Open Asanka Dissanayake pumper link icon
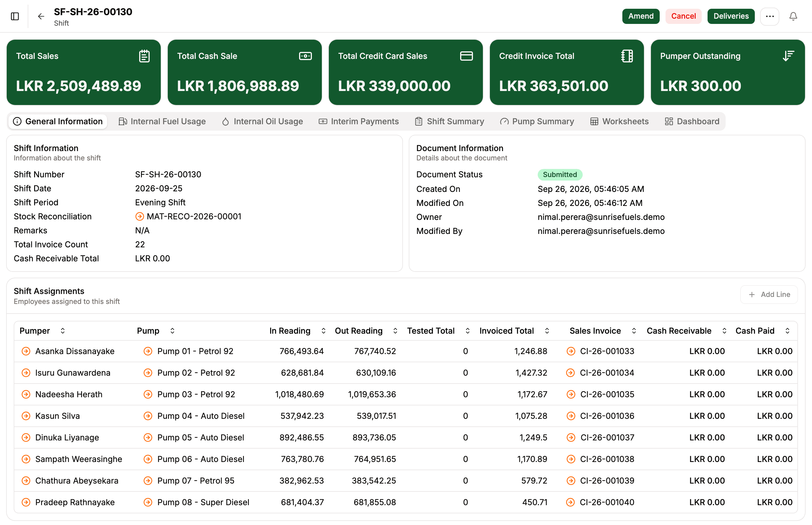 26,351
